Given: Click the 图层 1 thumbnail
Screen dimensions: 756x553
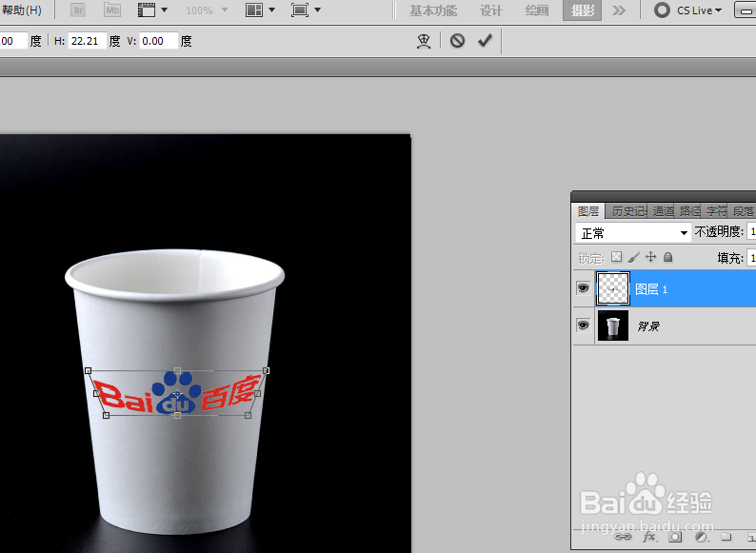Looking at the screenshot, I should [613, 288].
